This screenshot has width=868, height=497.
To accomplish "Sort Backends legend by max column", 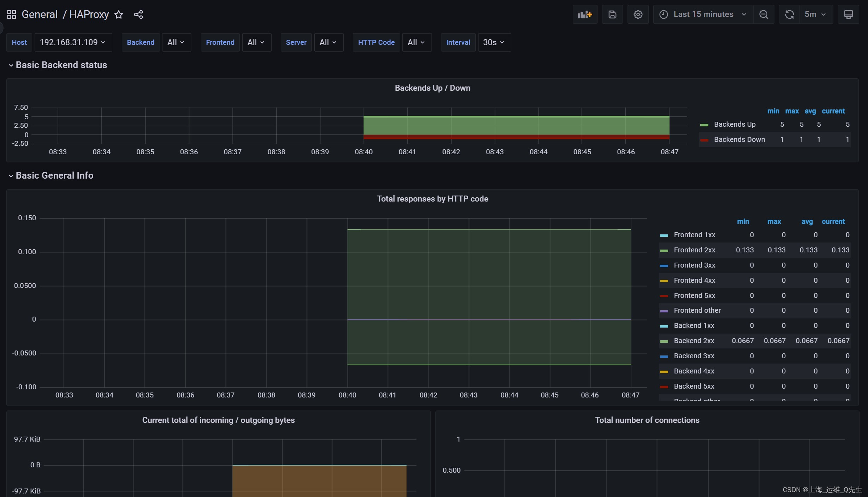I will pos(792,111).
